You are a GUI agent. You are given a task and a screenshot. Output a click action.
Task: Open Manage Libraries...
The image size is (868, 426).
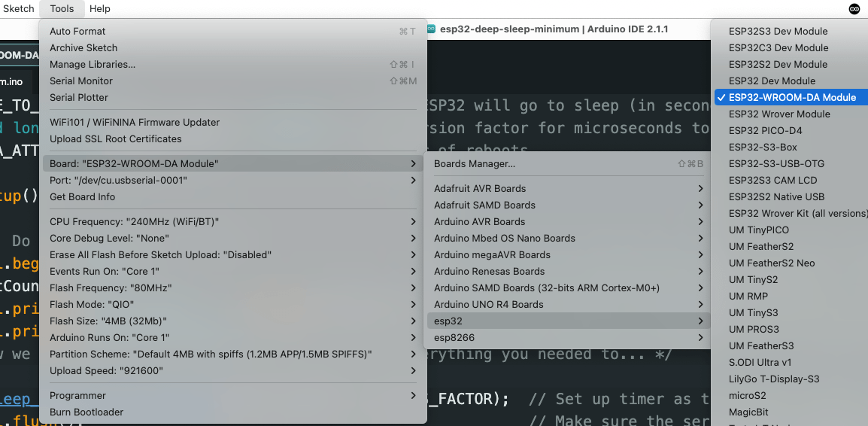point(233,65)
